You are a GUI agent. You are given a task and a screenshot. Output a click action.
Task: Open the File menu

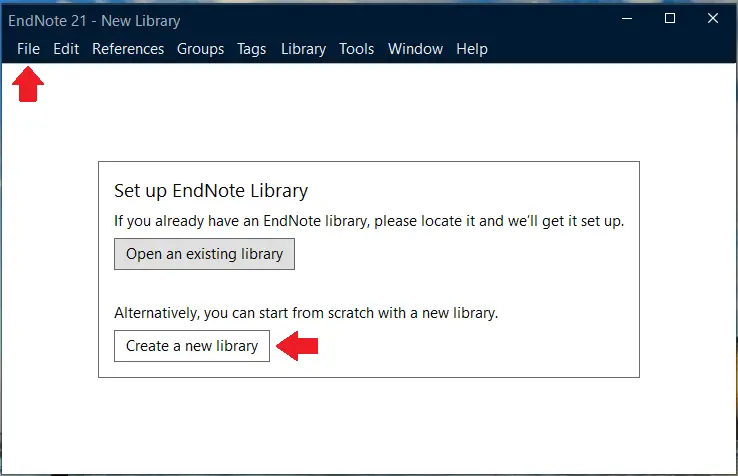(28, 49)
